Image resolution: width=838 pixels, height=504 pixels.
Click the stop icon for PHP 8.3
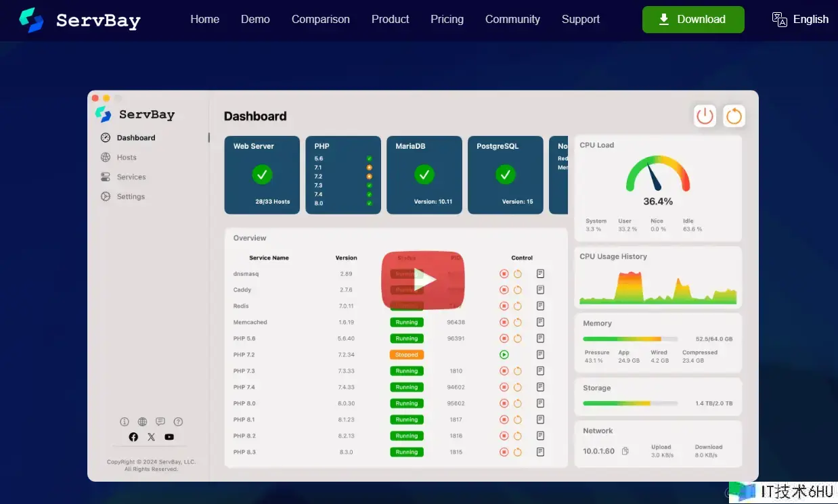pos(504,452)
